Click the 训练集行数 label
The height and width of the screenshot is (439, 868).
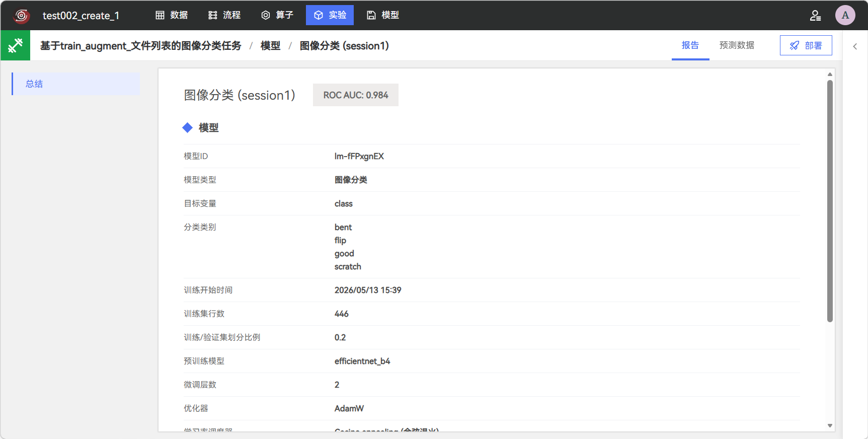204,314
